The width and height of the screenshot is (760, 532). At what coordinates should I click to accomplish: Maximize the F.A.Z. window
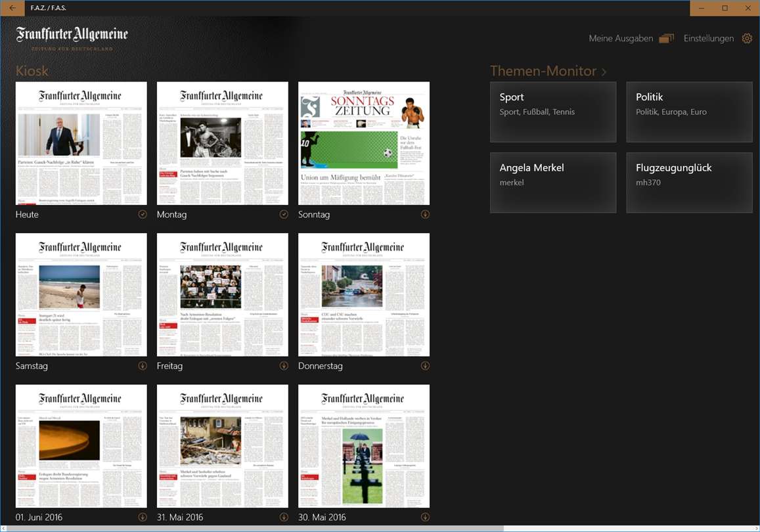pyautogui.click(x=725, y=8)
